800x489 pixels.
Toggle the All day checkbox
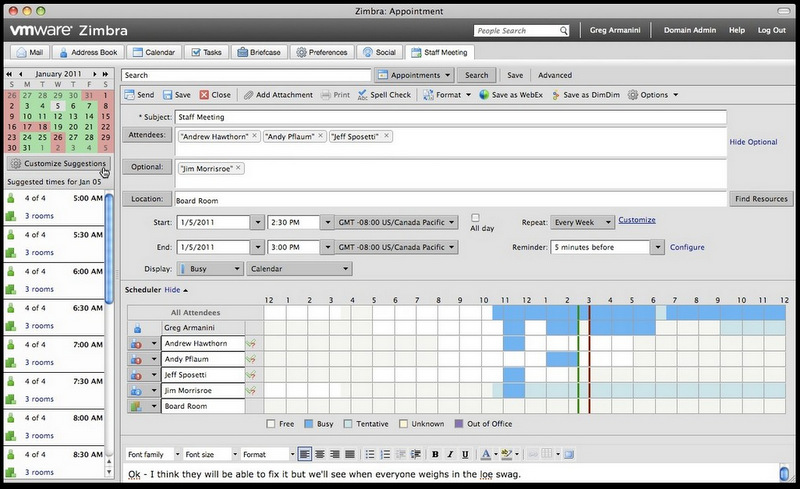pyautogui.click(x=475, y=217)
